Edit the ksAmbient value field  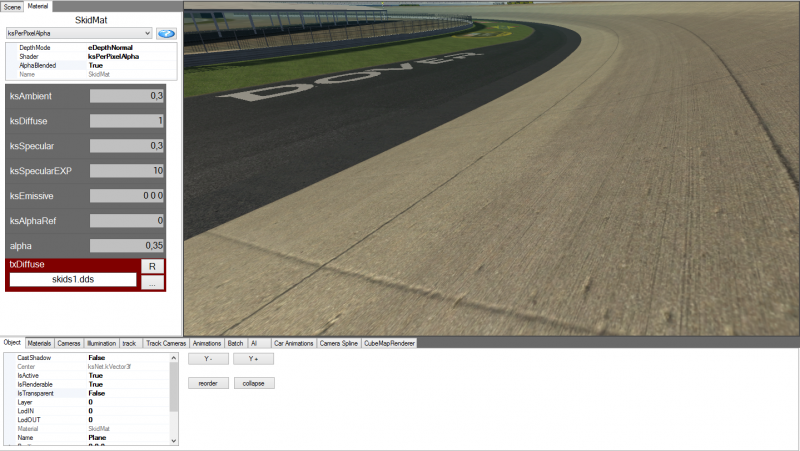(x=127, y=96)
